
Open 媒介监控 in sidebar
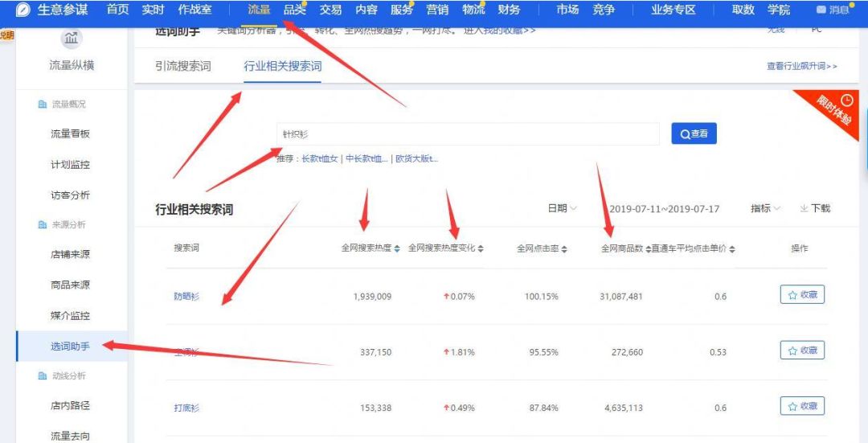point(70,316)
